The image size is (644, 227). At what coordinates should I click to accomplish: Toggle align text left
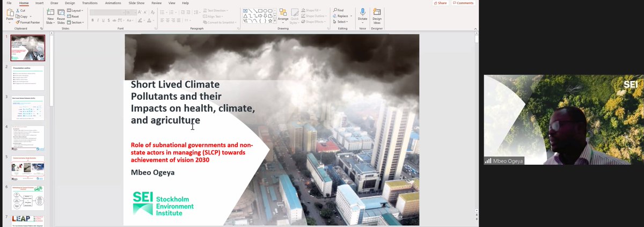tap(162, 20)
